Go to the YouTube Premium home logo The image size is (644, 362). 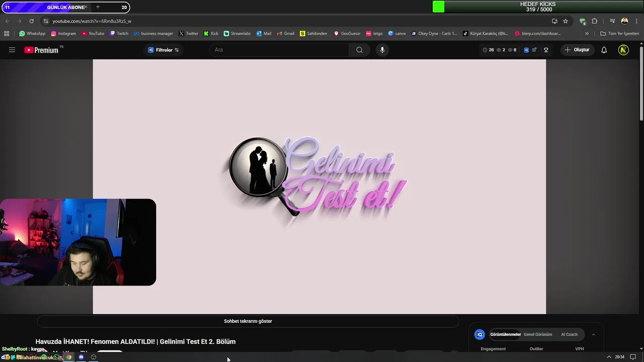(41, 50)
